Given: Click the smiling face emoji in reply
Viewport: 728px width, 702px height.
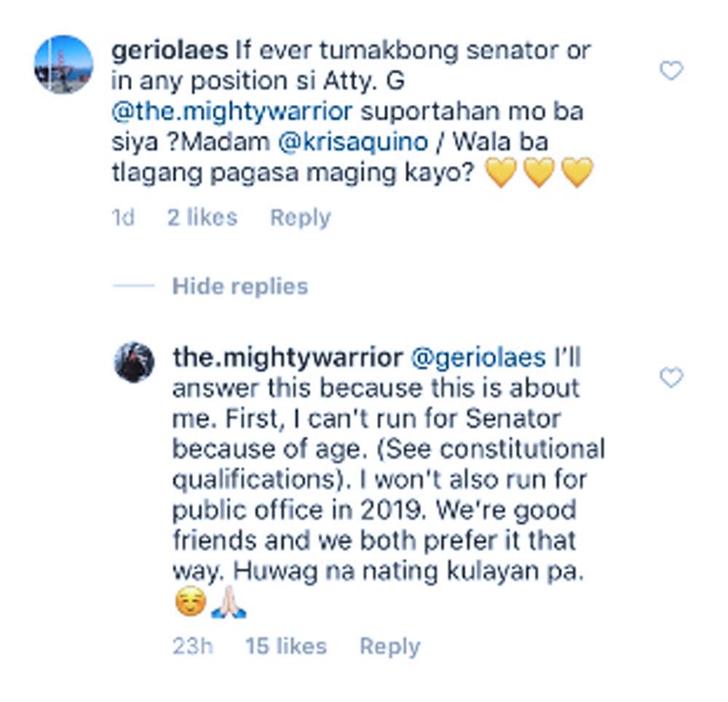Looking at the screenshot, I should (190, 604).
